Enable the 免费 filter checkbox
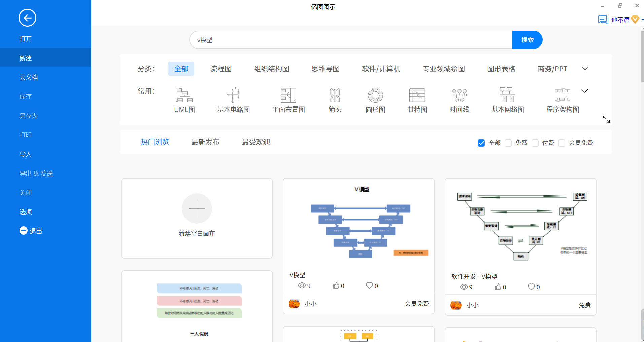This screenshot has height=342, width=644. point(508,143)
